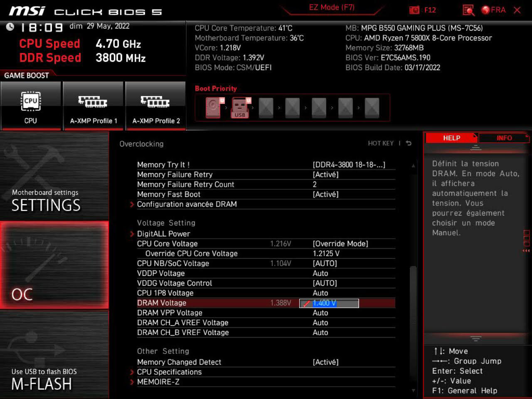Select the CPU Core Voltage label
Viewport: 532px width, 399px height.
pos(167,244)
